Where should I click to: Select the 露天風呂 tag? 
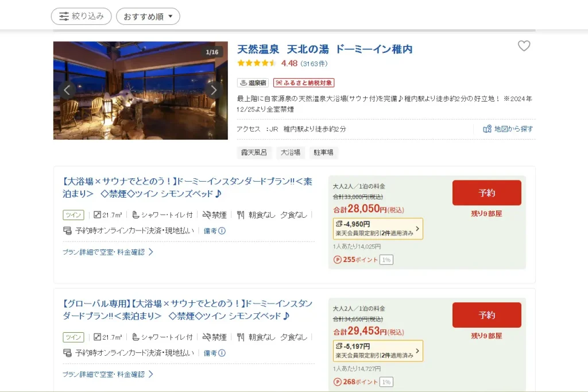(254, 152)
